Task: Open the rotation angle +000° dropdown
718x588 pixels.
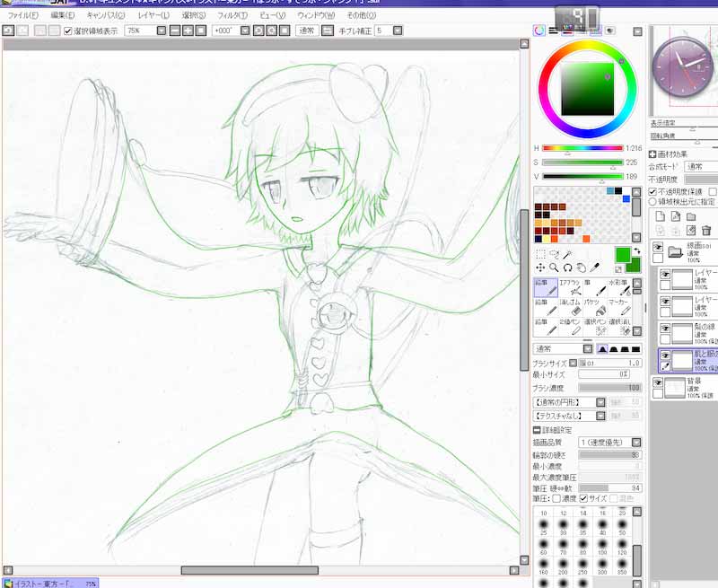Action: (x=245, y=31)
